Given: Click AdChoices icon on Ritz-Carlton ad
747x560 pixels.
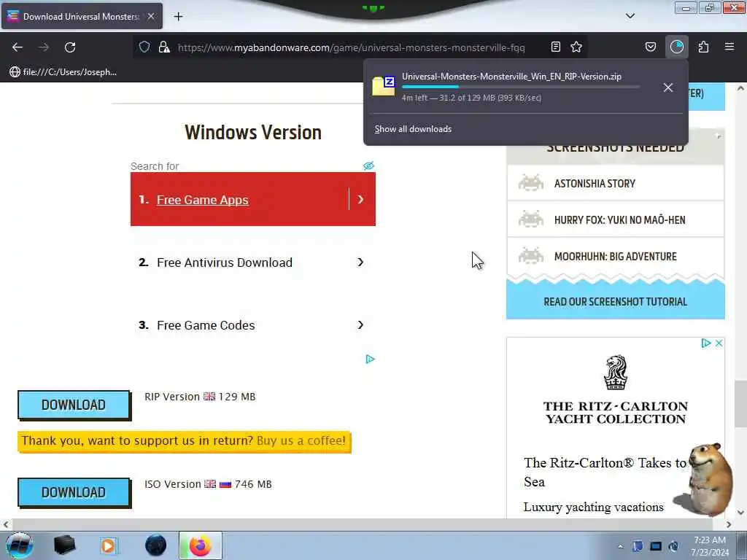Looking at the screenshot, I should click(x=706, y=343).
